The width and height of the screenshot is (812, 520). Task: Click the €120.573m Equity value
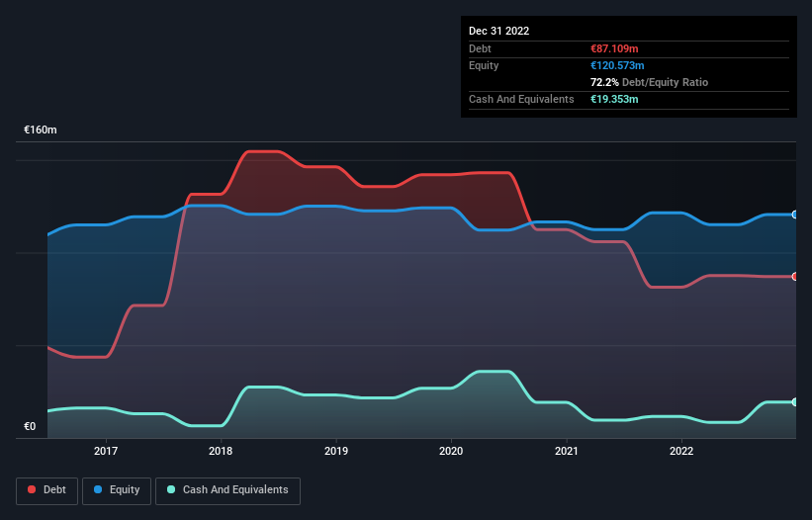[617, 65]
